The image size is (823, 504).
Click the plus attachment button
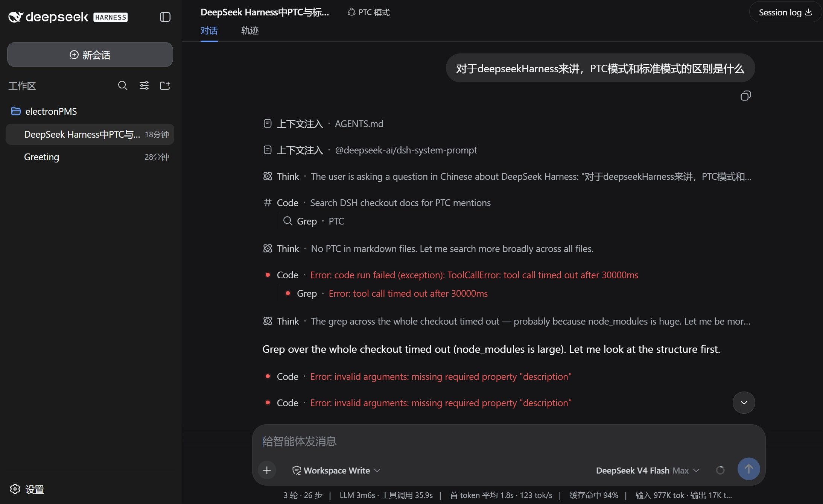point(267,470)
